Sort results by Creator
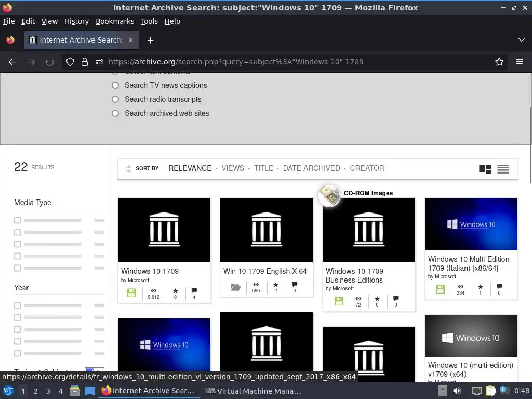This screenshot has height=399, width=532. [x=367, y=168]
